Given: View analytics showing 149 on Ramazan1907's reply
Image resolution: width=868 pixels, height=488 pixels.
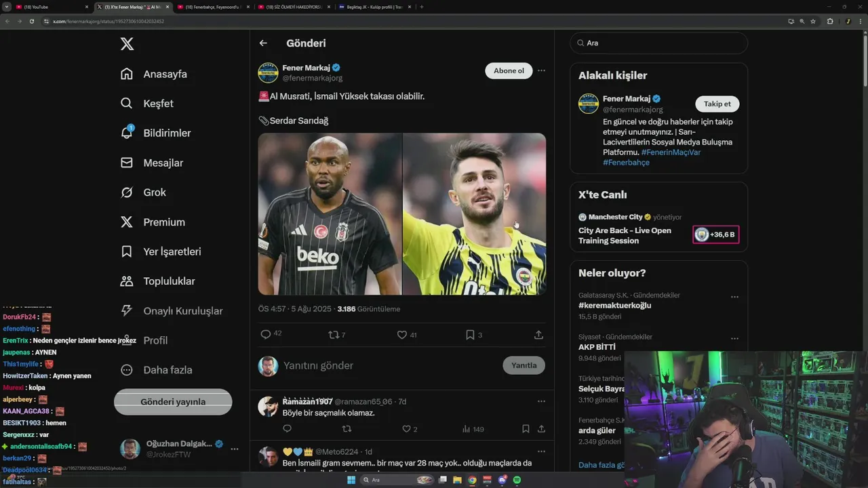Looking at the screenshot, I should (473, 428).
